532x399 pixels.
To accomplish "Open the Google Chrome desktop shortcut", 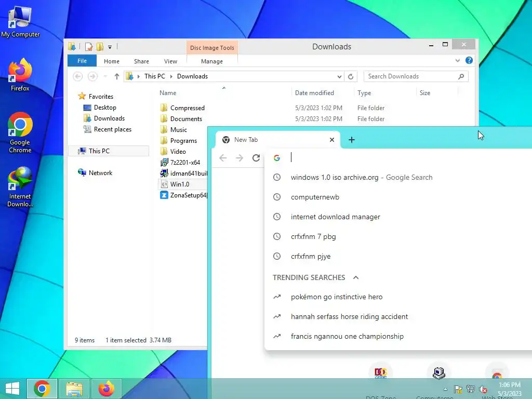I will 20,132.
